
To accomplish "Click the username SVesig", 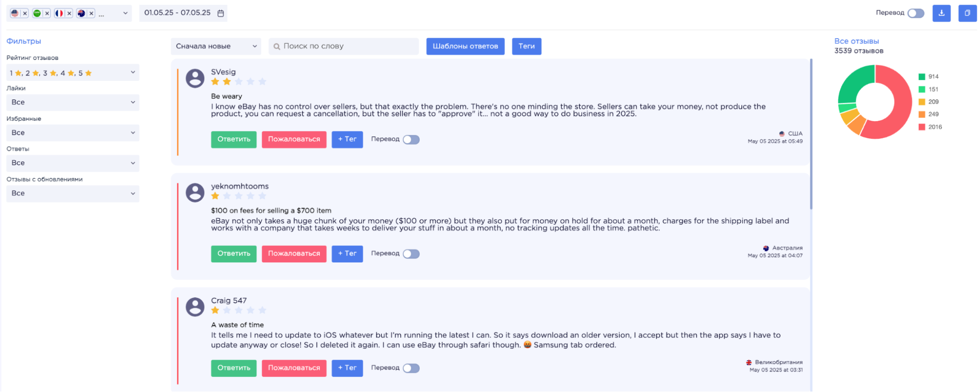I will coord(223,72).
